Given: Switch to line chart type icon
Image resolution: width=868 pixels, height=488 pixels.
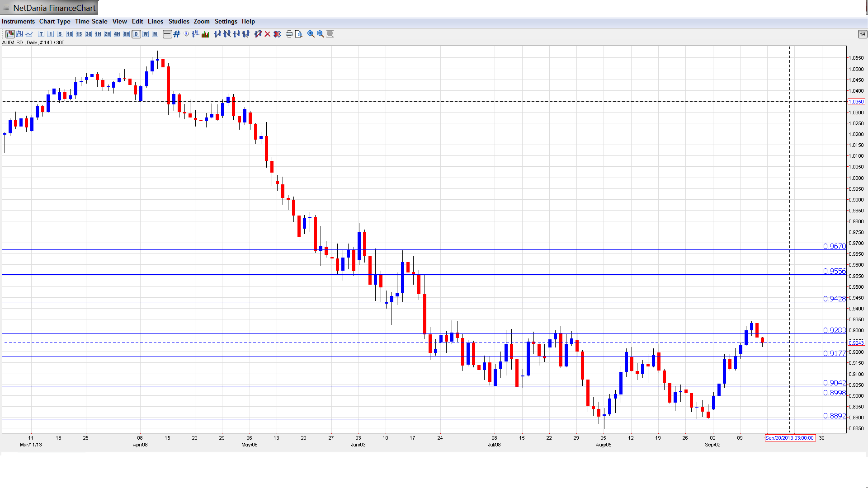Looking at the screenshot, I should click(x=29, y=34).
